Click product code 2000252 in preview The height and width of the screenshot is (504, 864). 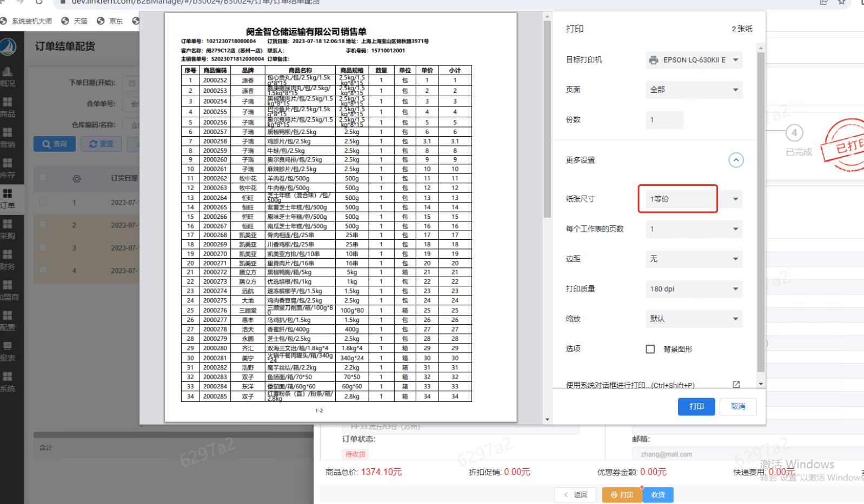point(215,80)
